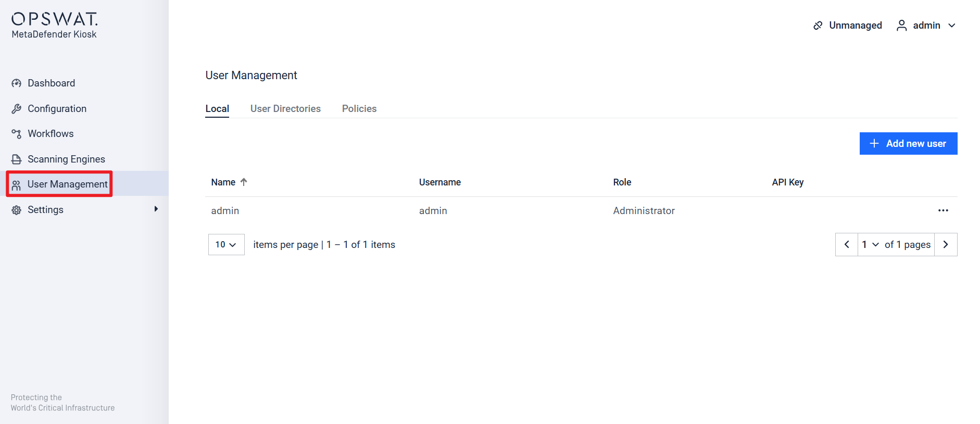Switch to the User Directories tab
The height and width of the screenshot is (424, 980).
285,109
